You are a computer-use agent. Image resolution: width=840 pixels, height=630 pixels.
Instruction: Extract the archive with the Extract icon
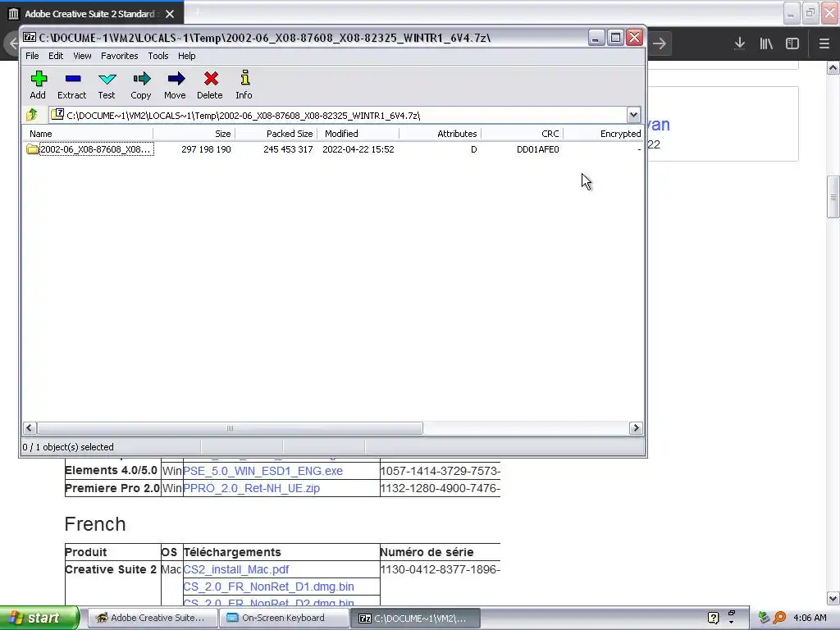[x=72, y=84]
